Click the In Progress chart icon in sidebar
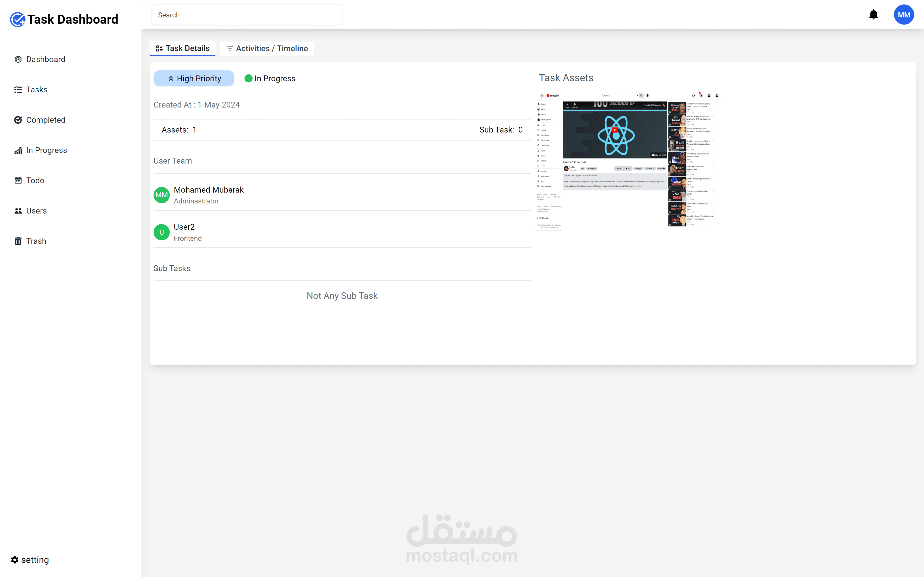The image size is (924, 577). 18,150
